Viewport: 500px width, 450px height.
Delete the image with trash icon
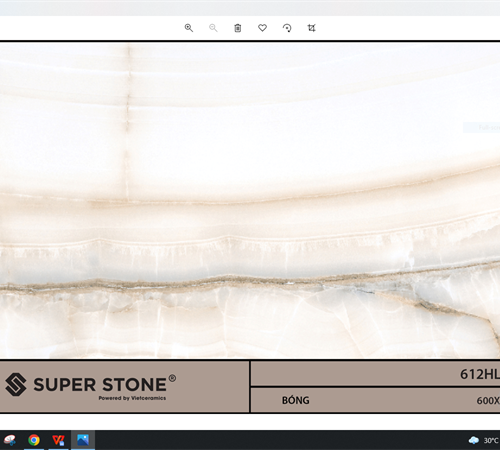click(x=238, y=28)
